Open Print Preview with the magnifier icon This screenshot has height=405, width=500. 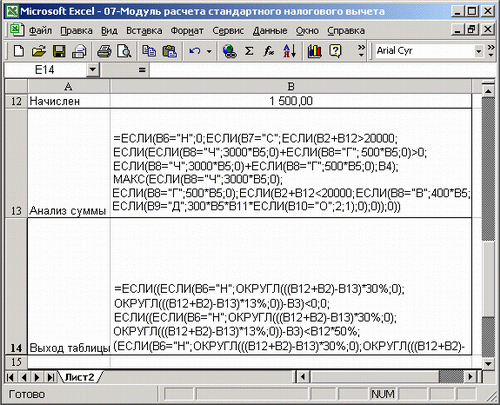coord(124,51)
